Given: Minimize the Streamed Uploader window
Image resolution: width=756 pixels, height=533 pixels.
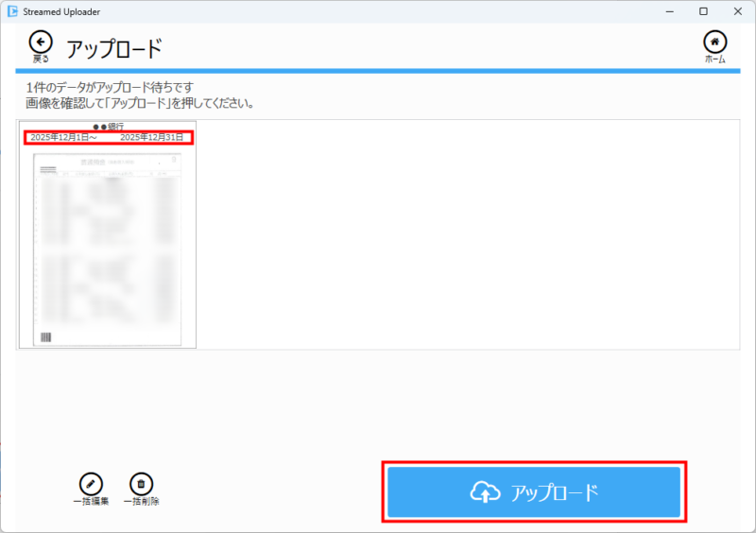Looking at the screenshot, I should coord(670,11).
